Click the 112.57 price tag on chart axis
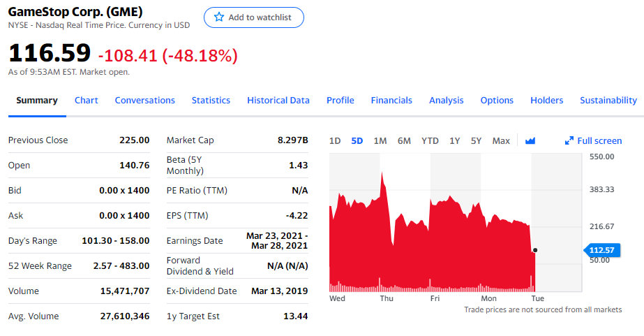The height and width of the screenshot is (336, 644). click(601, 250)
